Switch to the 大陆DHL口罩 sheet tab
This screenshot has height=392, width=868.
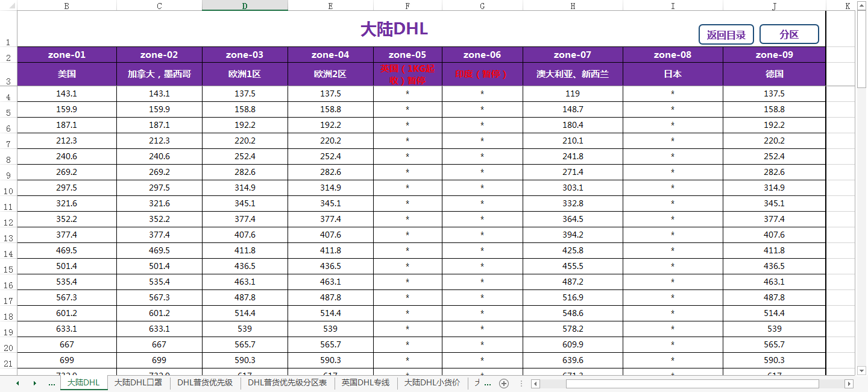pos(138,383)
